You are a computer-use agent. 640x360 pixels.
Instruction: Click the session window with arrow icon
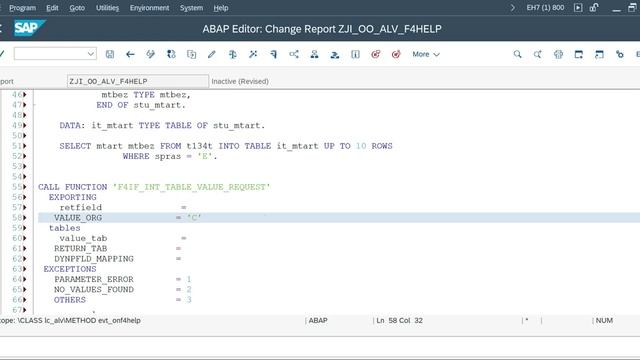tap(599, 54)
